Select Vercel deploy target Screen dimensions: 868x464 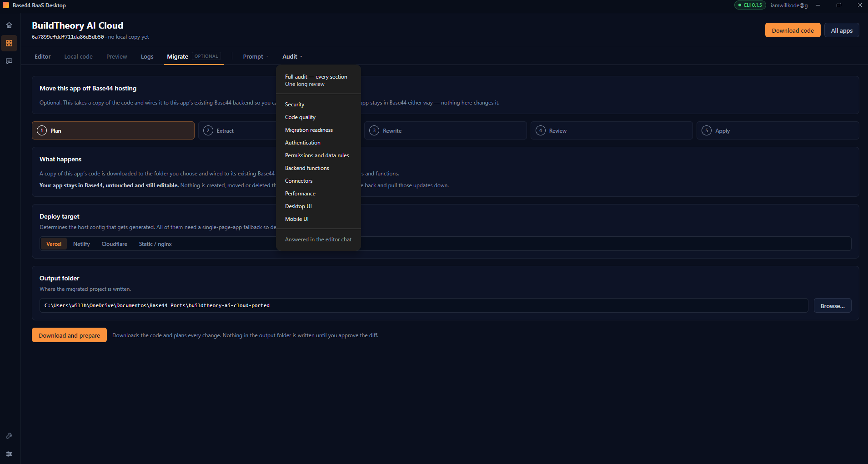point(54,244)
